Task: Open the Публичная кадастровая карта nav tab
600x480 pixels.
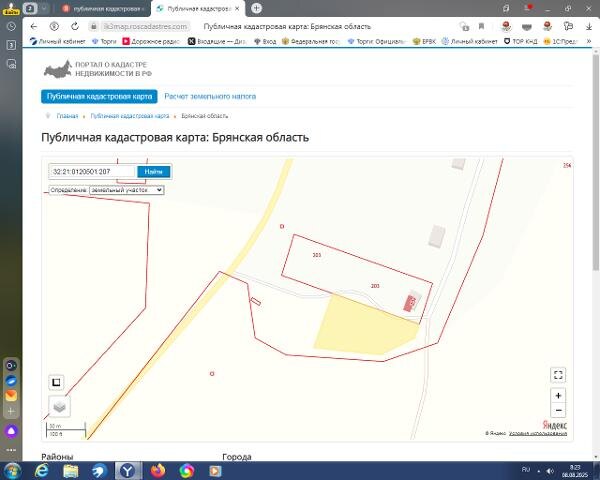Action: pos(99,96)
